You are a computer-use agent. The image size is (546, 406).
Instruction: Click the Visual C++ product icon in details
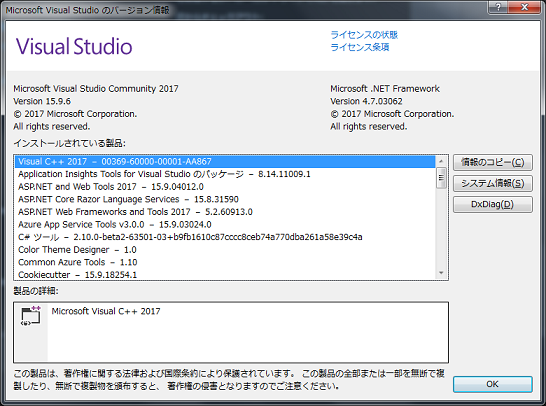pos(31,315)
